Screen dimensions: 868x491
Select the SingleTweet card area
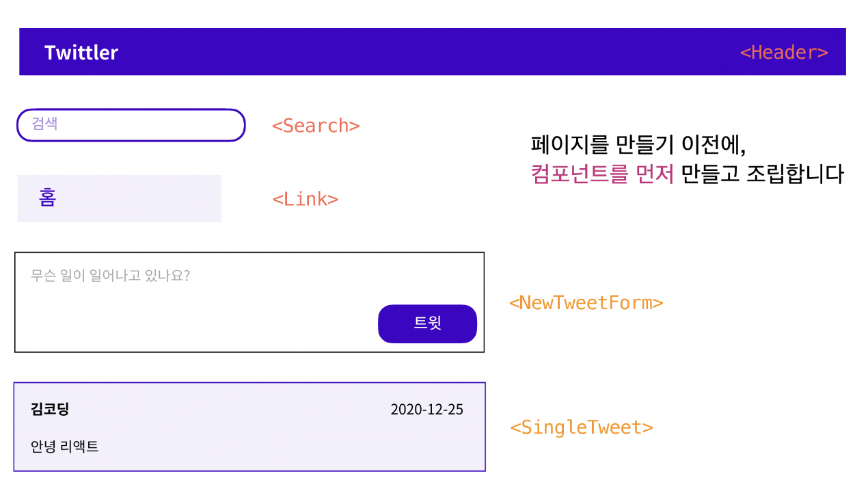[x=249, y=427]
